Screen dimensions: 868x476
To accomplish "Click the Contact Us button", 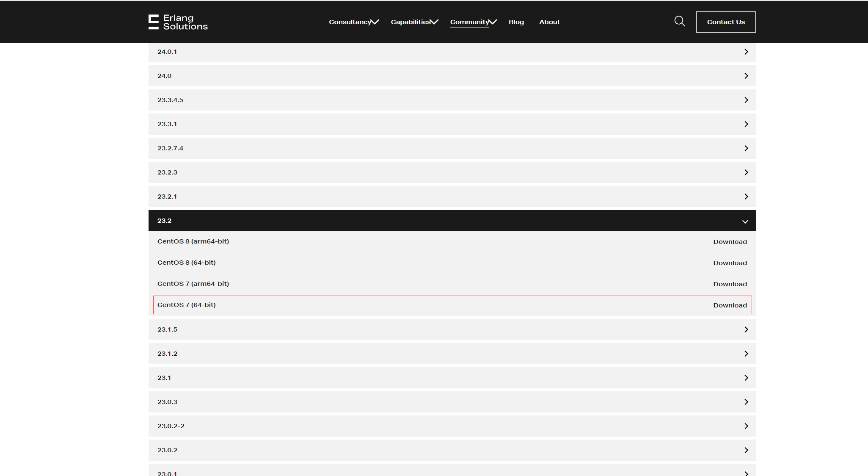I will pyautogui.click(x=726, y=22).
